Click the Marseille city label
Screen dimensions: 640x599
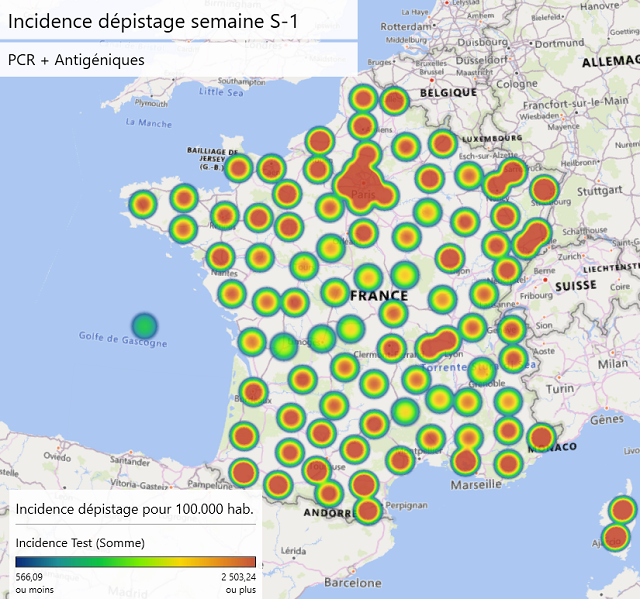(478, 485)
